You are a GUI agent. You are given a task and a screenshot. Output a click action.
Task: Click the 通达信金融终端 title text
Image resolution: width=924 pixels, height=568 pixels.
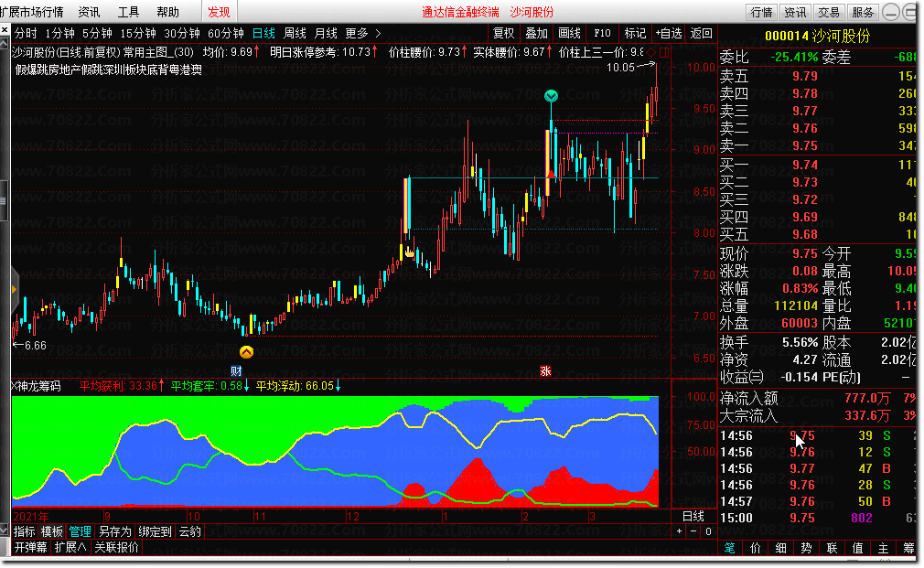tap(460, 12)
